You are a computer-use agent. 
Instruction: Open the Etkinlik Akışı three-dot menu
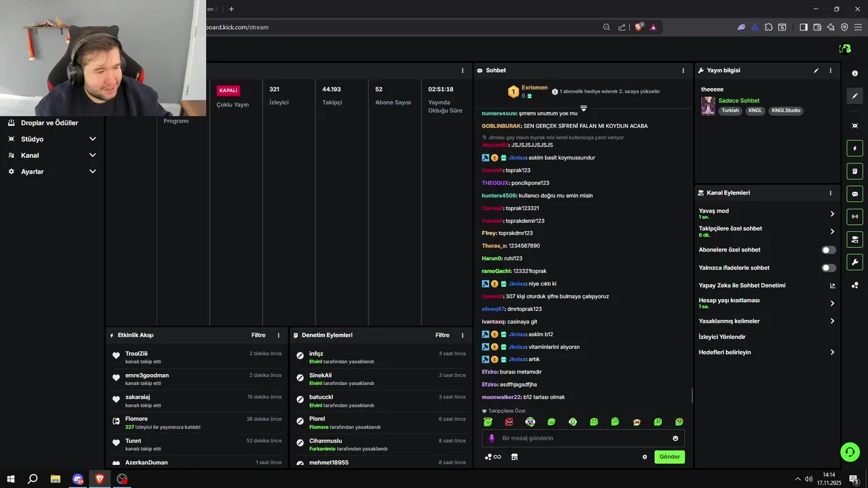coord(278,335)
